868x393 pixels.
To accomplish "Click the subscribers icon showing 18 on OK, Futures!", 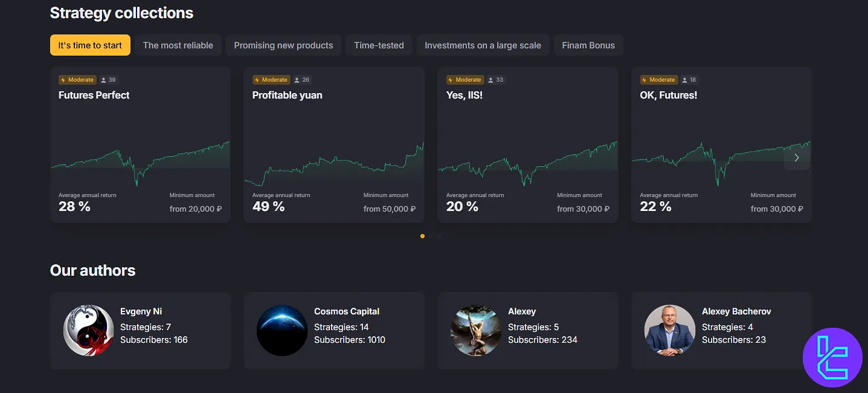I will pos(685,79).
